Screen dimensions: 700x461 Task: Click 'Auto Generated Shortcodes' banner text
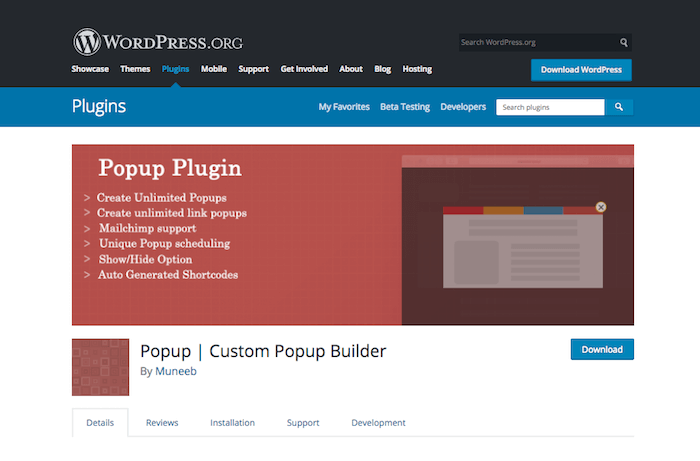point(168,275)
